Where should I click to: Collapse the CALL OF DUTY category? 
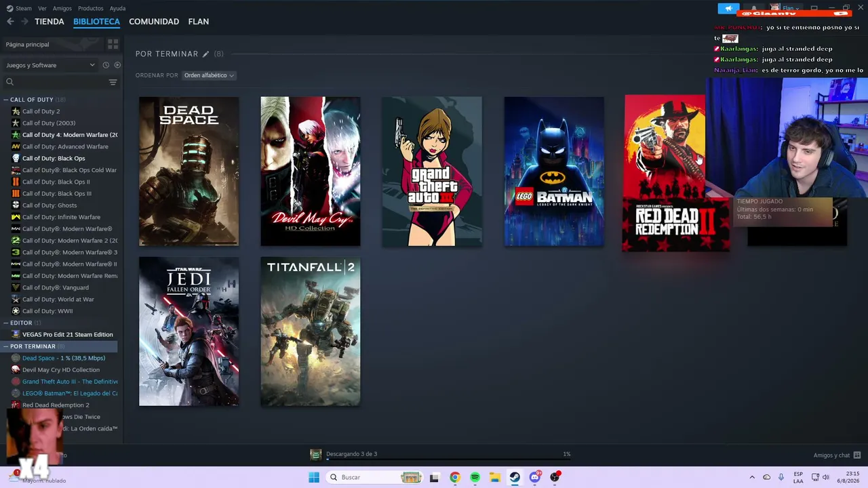[x=6, y=100]
